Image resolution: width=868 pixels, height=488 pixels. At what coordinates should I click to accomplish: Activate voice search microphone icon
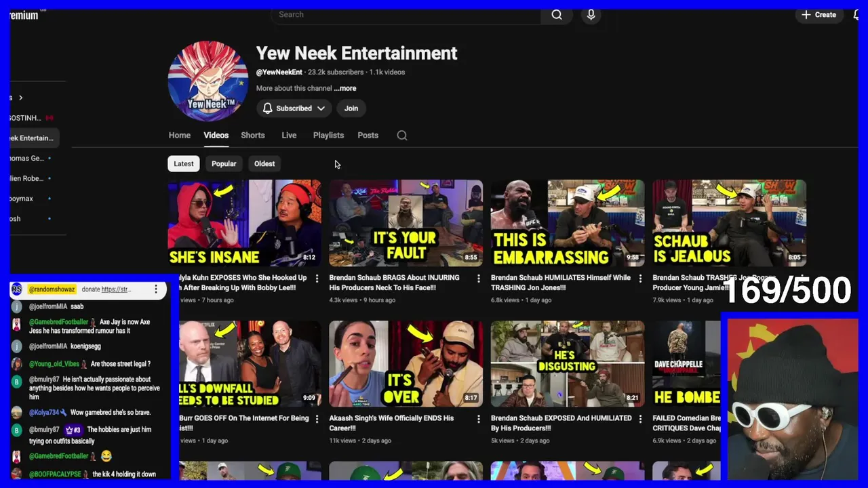pos(591,15)
